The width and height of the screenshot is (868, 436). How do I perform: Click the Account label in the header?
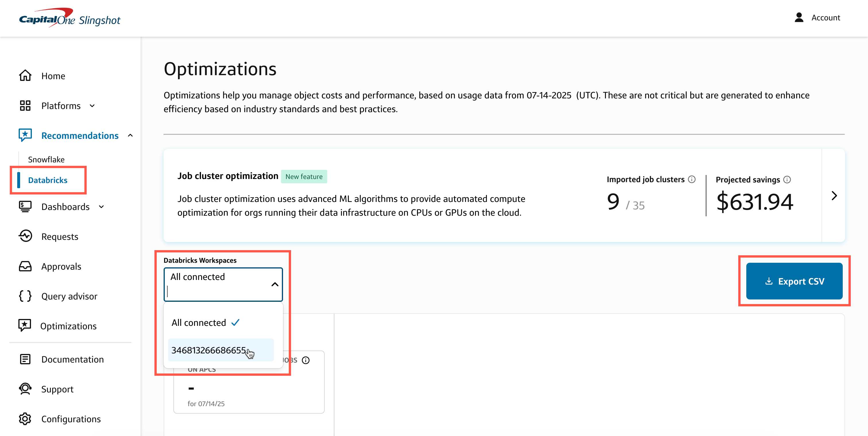[826, 17]
